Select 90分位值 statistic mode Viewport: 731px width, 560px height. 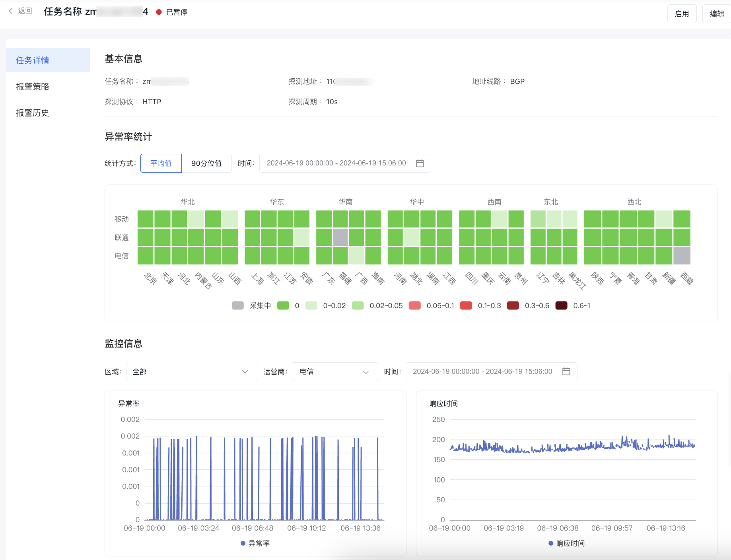[206, 163]
